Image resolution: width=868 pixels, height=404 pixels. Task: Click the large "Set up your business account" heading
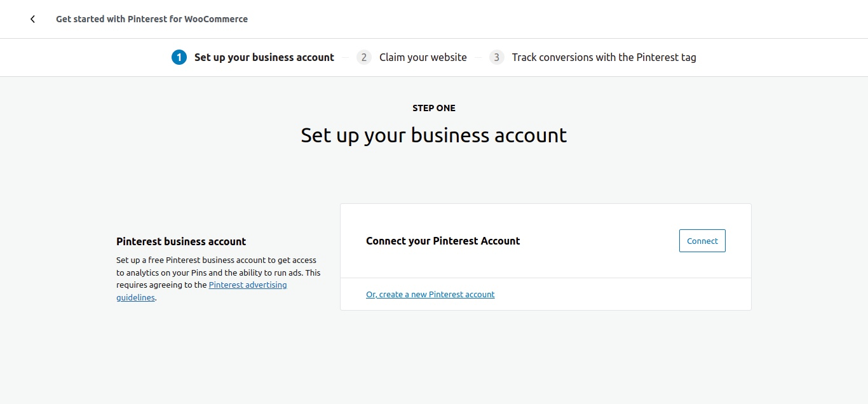[x=433, y=135]
